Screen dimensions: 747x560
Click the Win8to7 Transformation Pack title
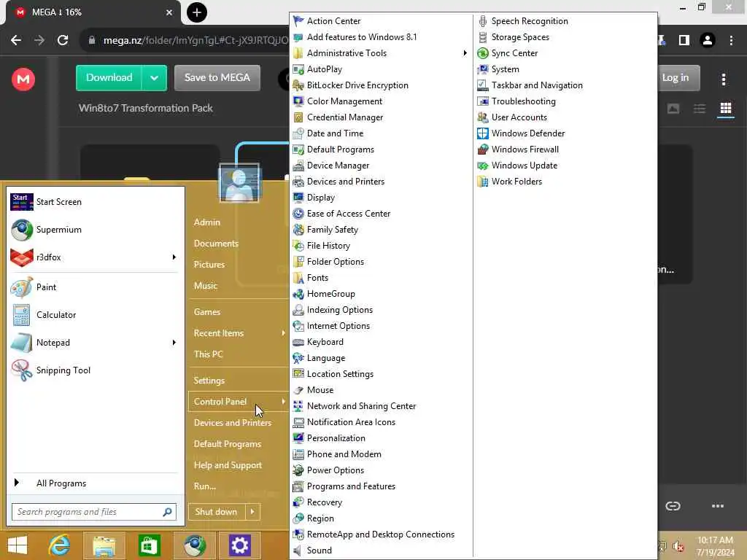pyautogui.click(x=146, y=108)
